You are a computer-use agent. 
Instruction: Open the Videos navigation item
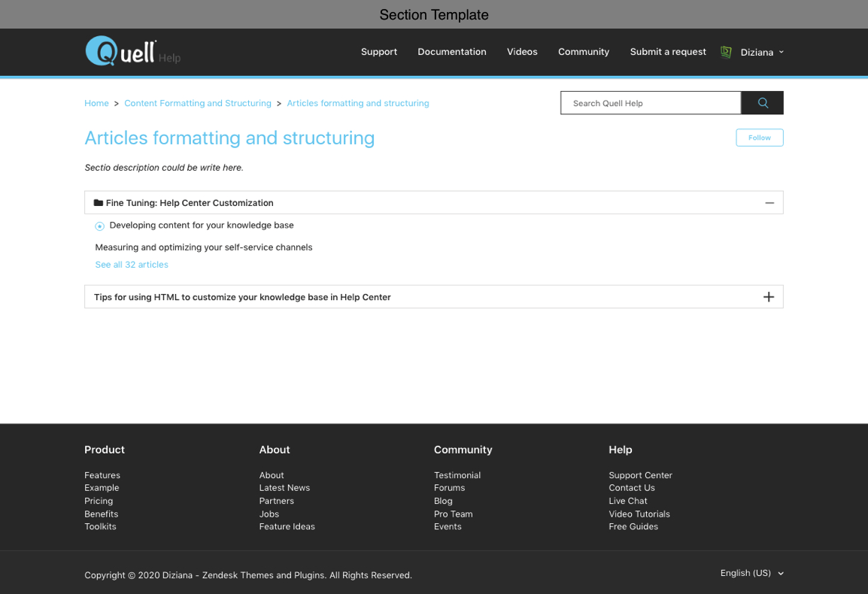pyautogui.click(x=522, y=52)
